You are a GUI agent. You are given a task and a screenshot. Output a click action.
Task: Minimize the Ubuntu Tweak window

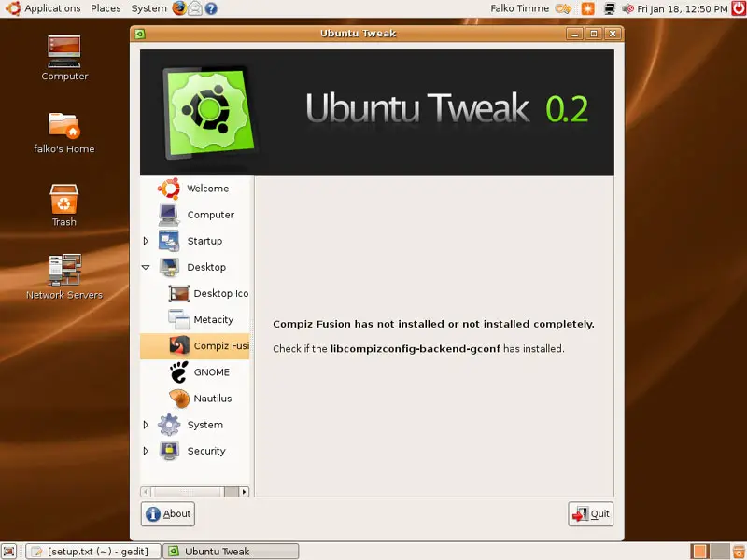[574, 34]
